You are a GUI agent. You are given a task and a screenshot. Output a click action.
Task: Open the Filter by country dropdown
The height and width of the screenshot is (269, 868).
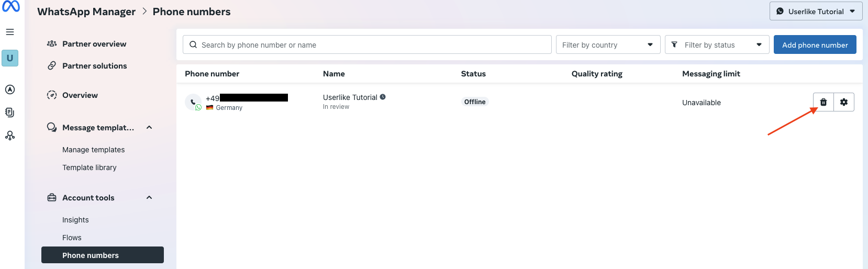[x=608, y=45]
